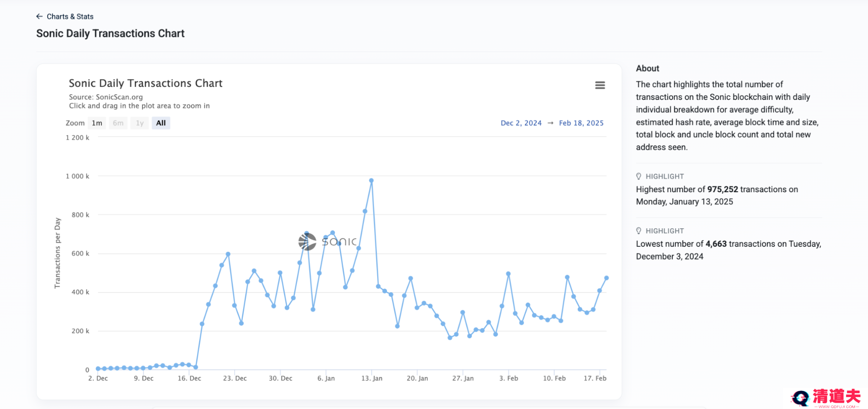Choose the All zoom range
Image resolution: width=868 pixels, height=409 pixels.
(x=161, y=123)
